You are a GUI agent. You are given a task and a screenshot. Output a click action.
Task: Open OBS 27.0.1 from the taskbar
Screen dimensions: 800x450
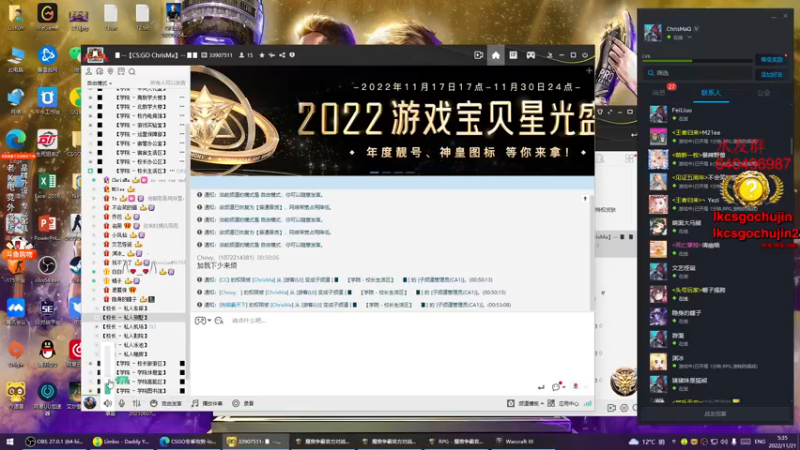point(55,441)
